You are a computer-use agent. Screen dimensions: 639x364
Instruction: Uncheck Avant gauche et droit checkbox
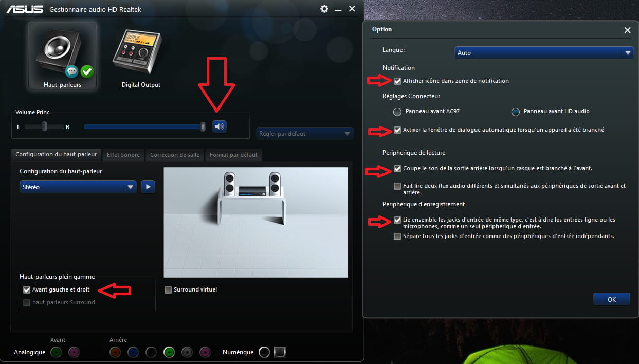[27, 290]
